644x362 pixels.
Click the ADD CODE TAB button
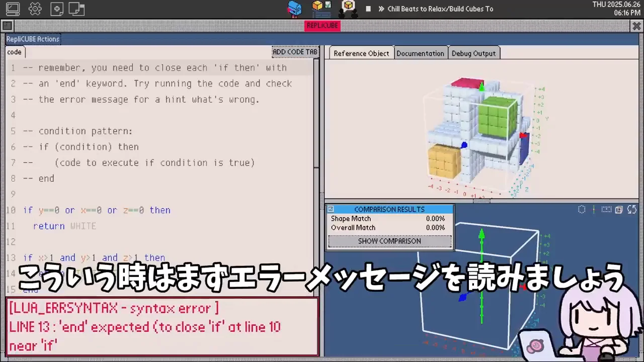click(x=295, y=52)
